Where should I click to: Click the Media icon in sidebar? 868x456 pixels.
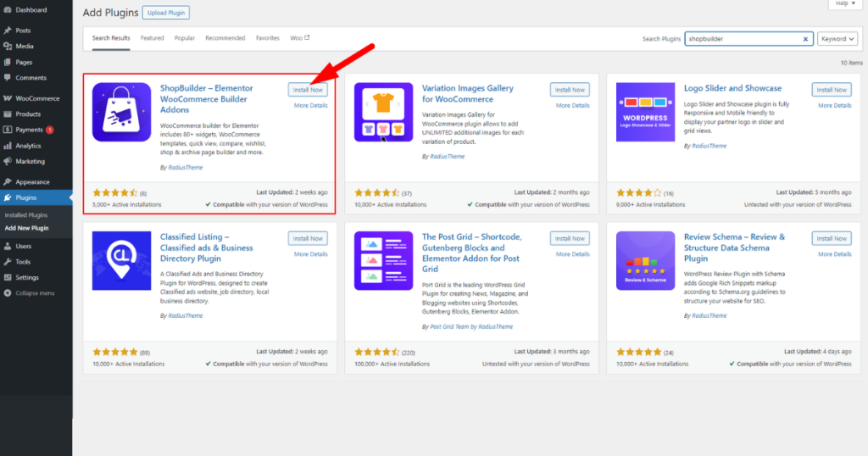pyautogui.click(x=7, y=47)
